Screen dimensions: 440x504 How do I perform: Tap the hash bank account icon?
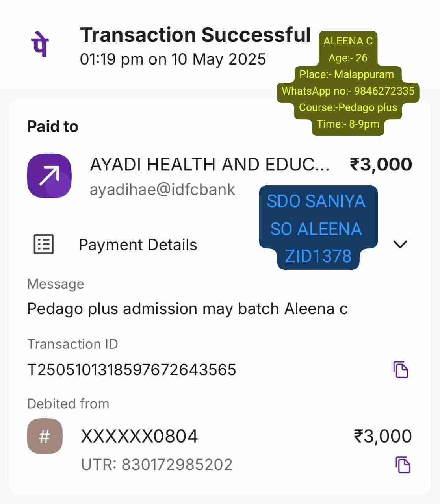pos(45,436)
